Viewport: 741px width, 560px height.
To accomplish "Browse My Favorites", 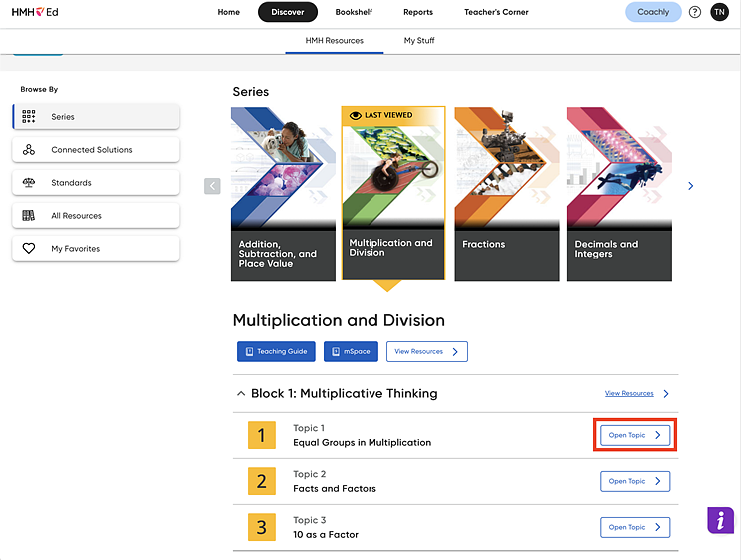I will click(x=96, y=248).
